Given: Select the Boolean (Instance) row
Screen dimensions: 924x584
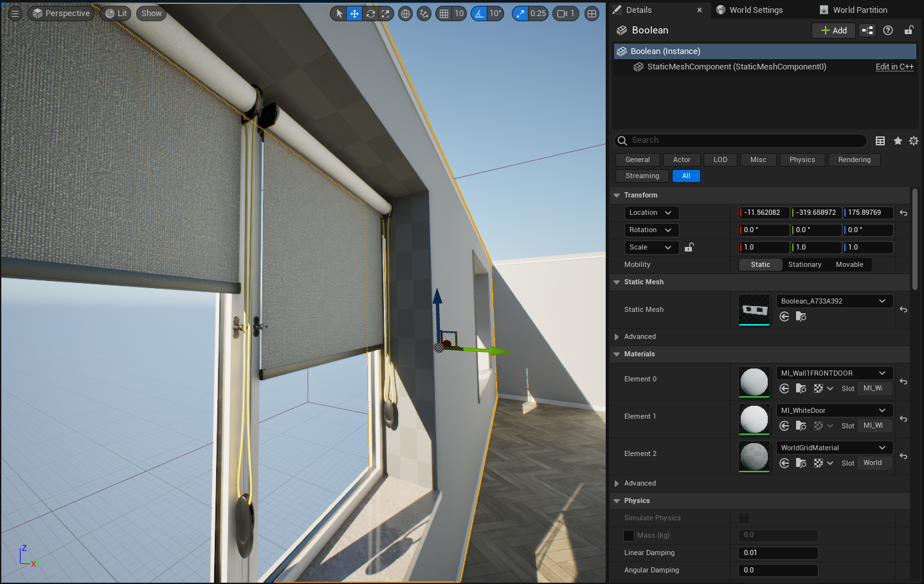Looking at the screenshot, I should click(x=765, y=51).
